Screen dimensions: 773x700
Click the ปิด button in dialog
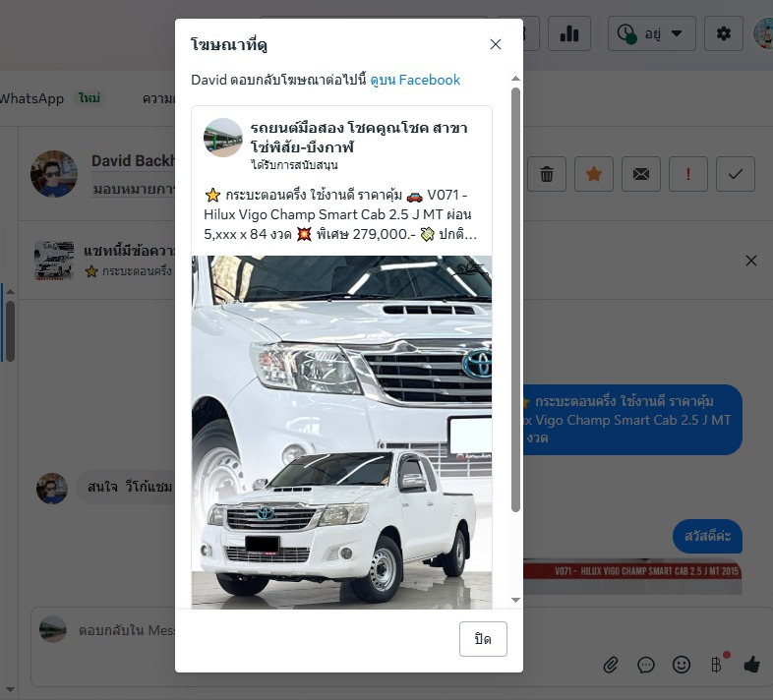click(483, 639)
